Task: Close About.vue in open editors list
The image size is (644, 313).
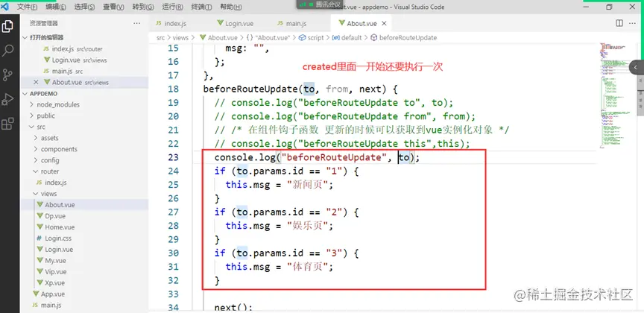Action: click(x=36, y=82)
